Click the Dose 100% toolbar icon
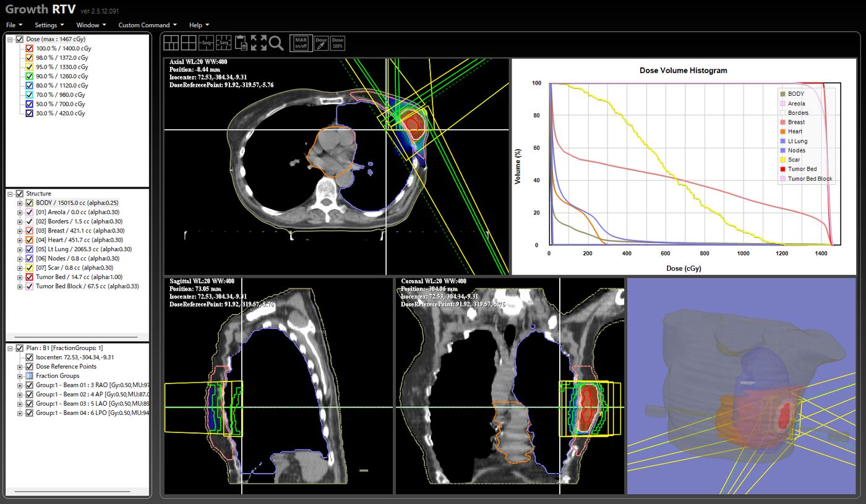The image size is (866, 504). 338,43
